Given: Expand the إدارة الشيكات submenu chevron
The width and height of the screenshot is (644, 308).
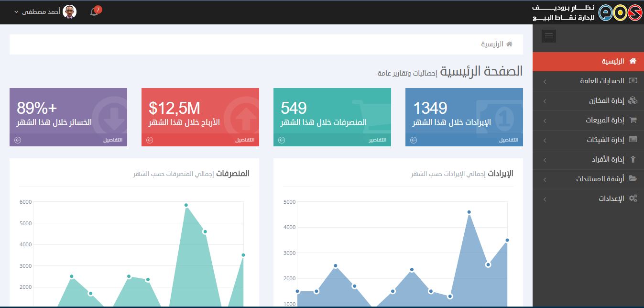Looking at the screenshot, I should click(545, 141).
